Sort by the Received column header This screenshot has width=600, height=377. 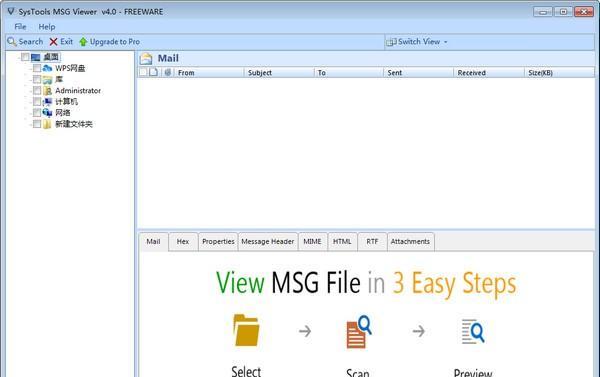489,72
